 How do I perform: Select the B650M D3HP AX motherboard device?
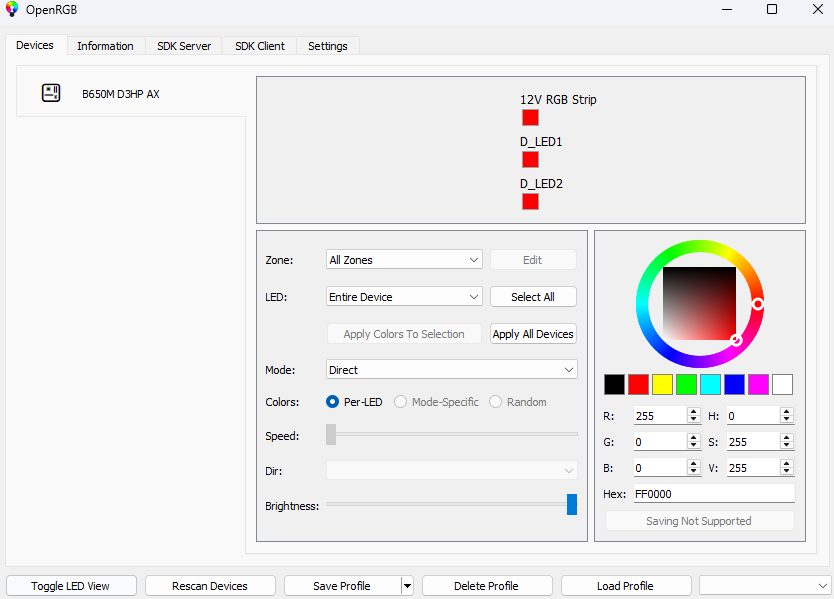(120, 94)
